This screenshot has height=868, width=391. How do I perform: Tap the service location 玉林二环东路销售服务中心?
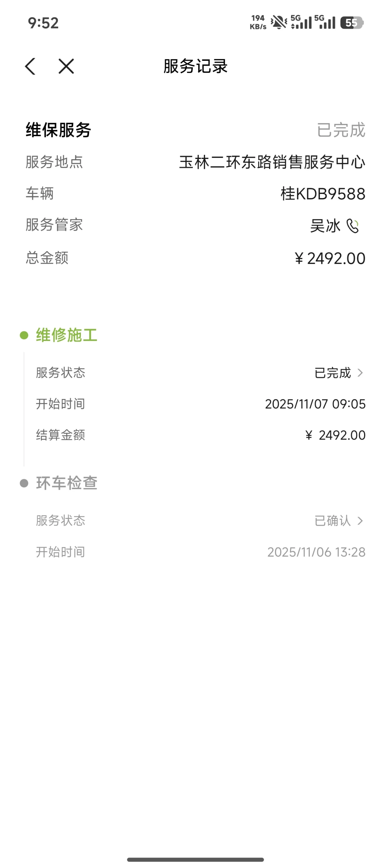[272, 162]
